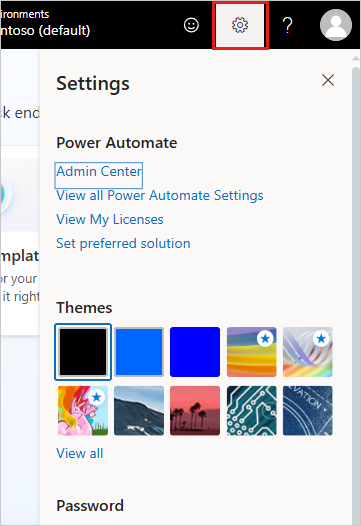Select the yellow-orange waves theme

point(252,352)
